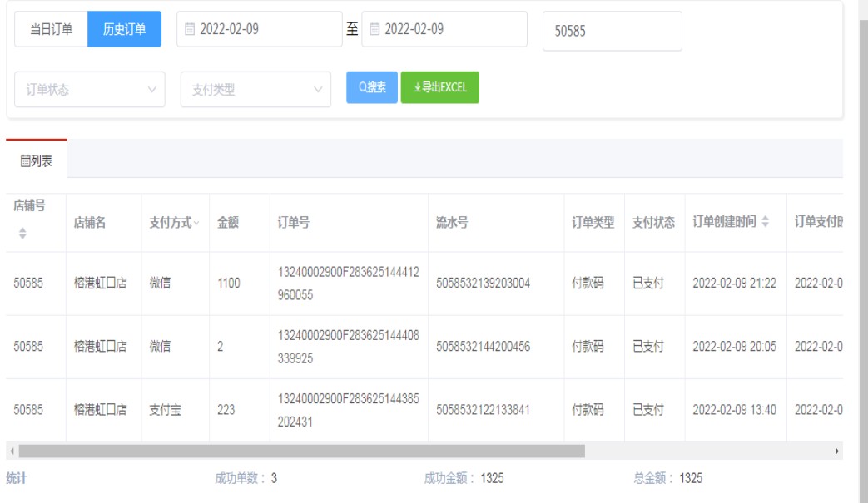This screenshot has width=868, height=503.
Task: Click horizontal scrollbar left arrow
Action: [x=11, y=451]
